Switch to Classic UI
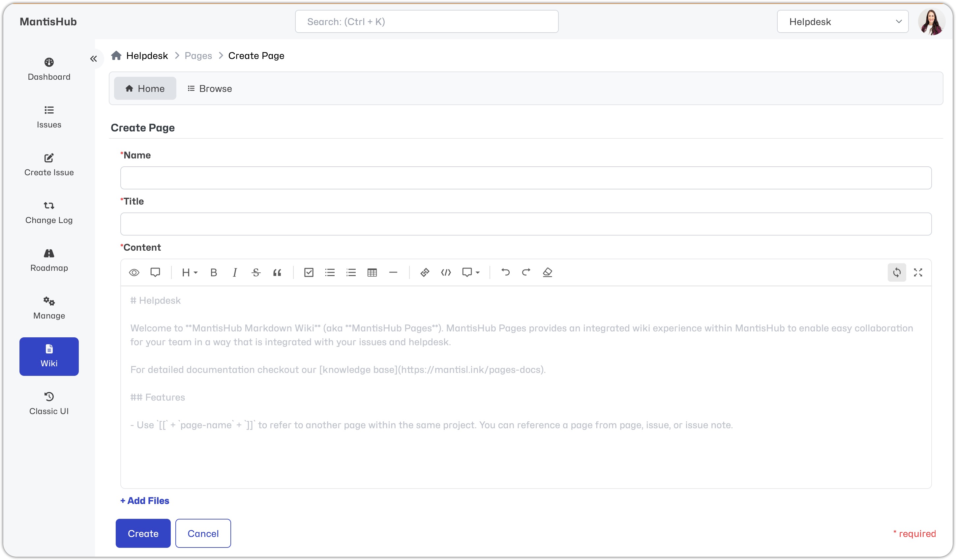956x560 pixels. coord(49,404)
